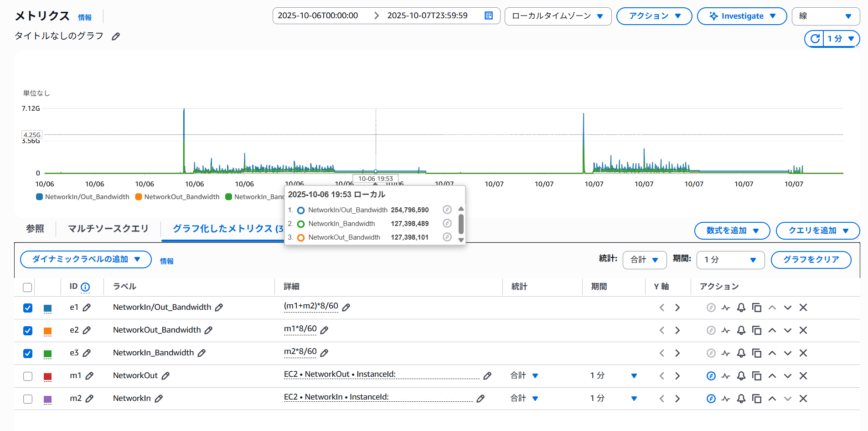Open the calendar date picker icon
The height and width of the screenshot is (431, 868).
coord(488,15)
